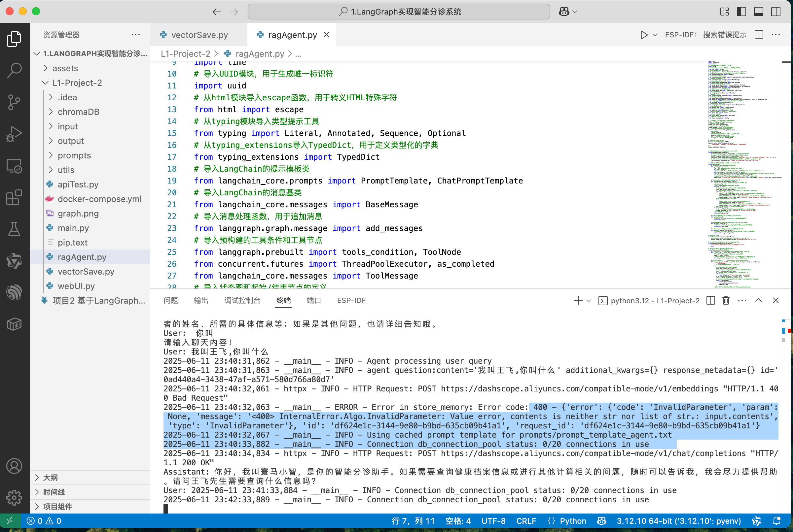Open docker-compose.yml in explorer

tap(90, 199)
